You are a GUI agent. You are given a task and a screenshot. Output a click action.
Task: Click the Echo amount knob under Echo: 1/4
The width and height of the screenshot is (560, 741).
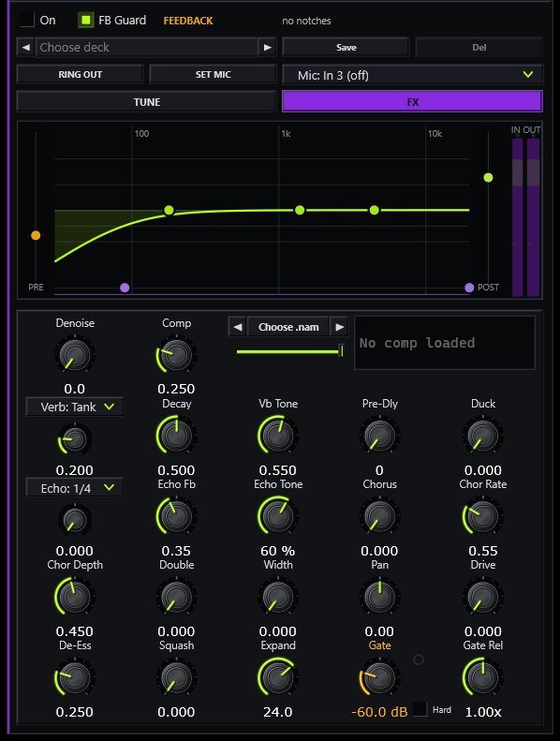tap(75, 520)
